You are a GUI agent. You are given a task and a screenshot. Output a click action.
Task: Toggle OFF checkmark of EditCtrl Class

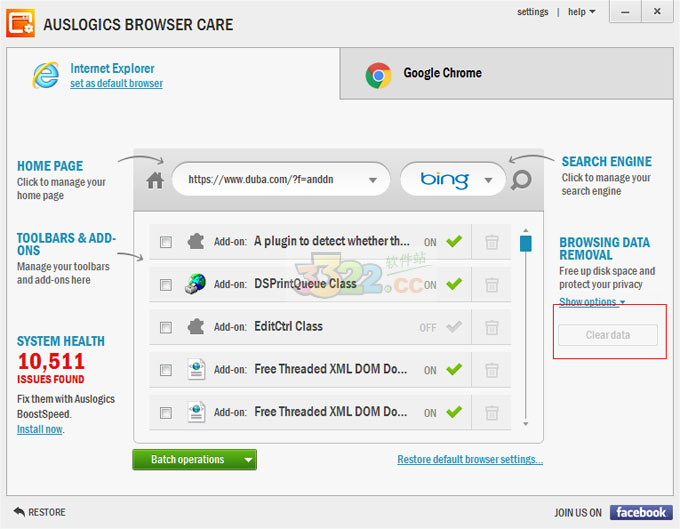point(454,326)
